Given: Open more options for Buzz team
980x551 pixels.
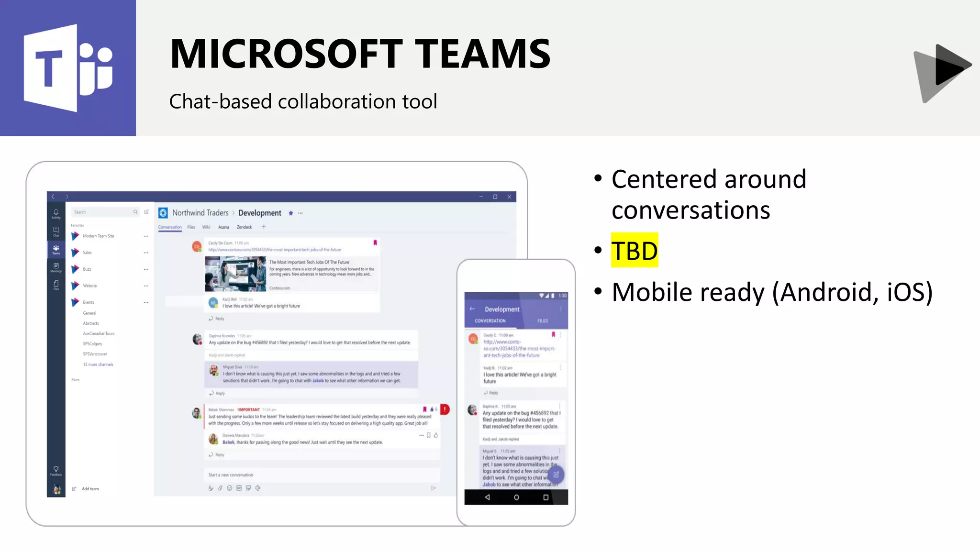Looking at the screenshot, I should (x=146, y=269).
